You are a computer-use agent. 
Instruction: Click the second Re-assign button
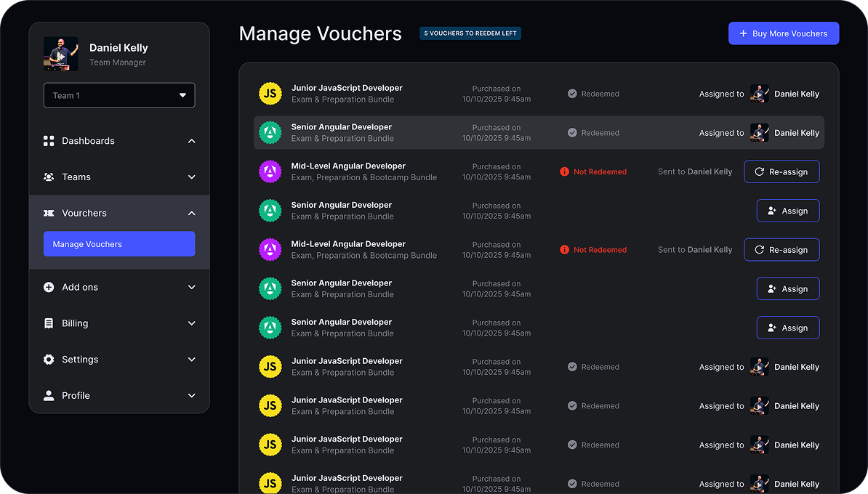pyautogui.click(x=781, y=249)
